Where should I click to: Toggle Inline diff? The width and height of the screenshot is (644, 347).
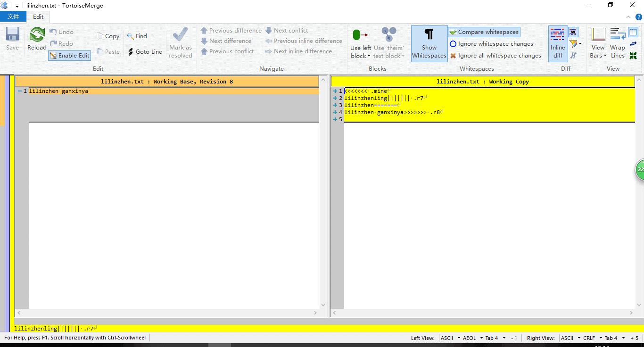point(557,43)
